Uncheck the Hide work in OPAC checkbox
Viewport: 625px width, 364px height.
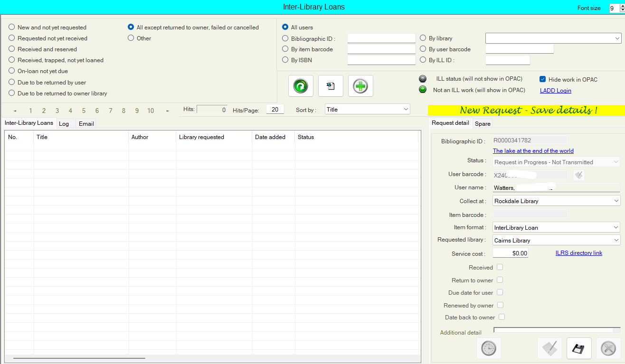(x=543, y=79)
